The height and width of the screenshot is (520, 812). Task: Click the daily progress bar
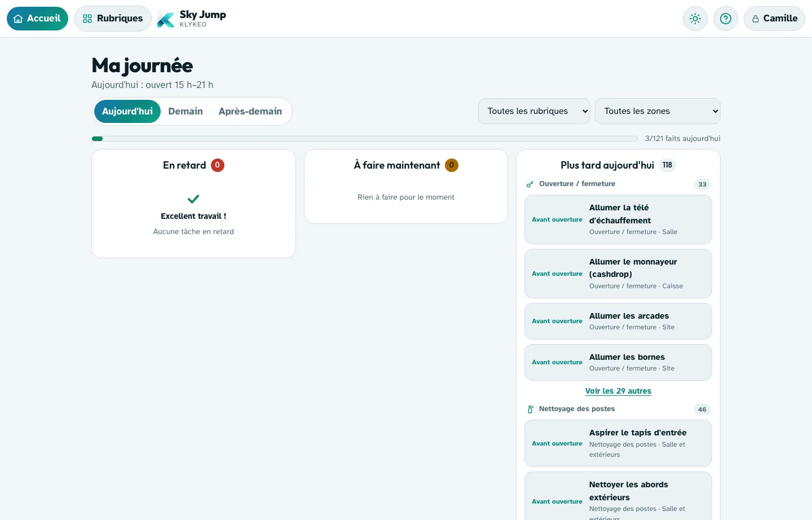pyautogui.click(x=365, y=138)
